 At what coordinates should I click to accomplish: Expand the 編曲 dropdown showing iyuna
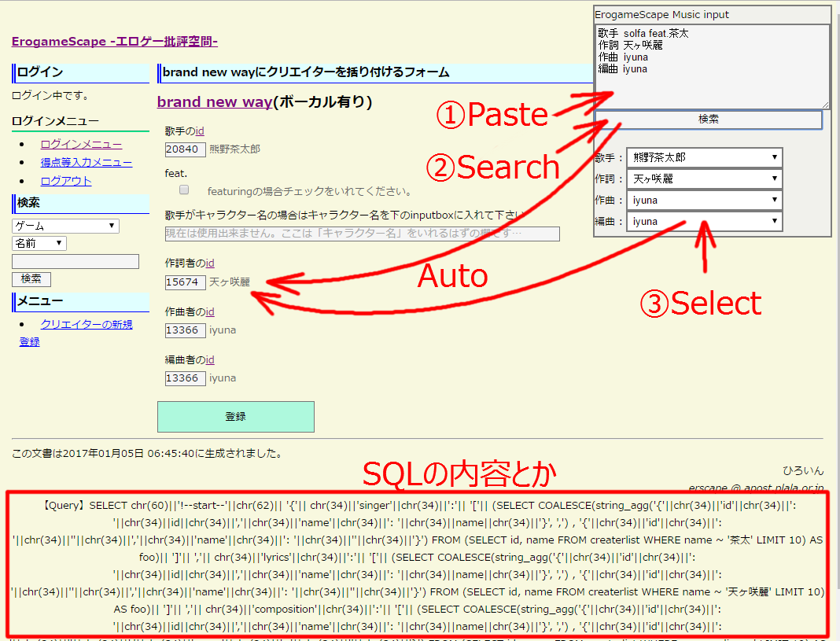(704, 222)
